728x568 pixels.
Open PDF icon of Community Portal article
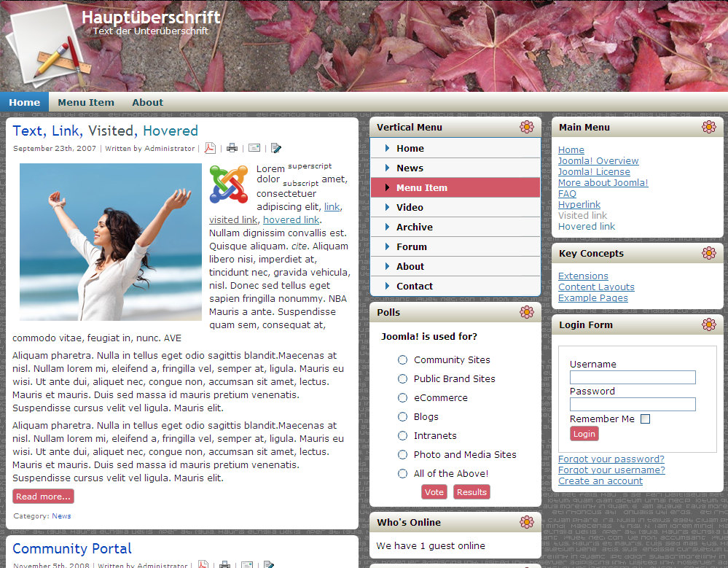point(203,564)
